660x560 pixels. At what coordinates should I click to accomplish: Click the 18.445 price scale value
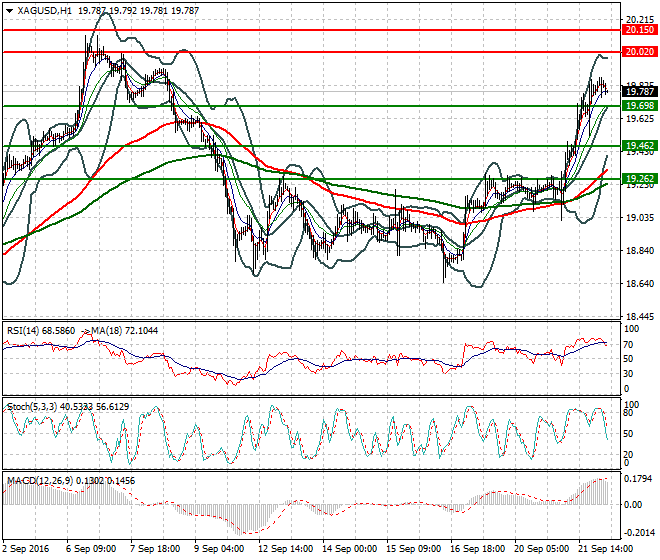(640, 317)
